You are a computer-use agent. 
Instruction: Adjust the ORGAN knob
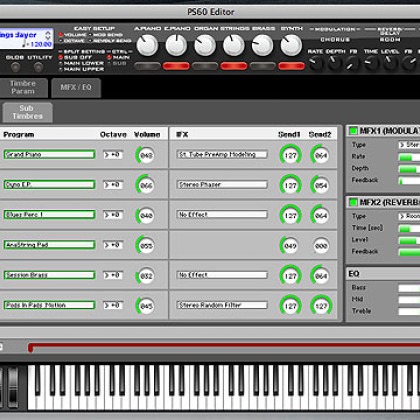coord(205,46)
